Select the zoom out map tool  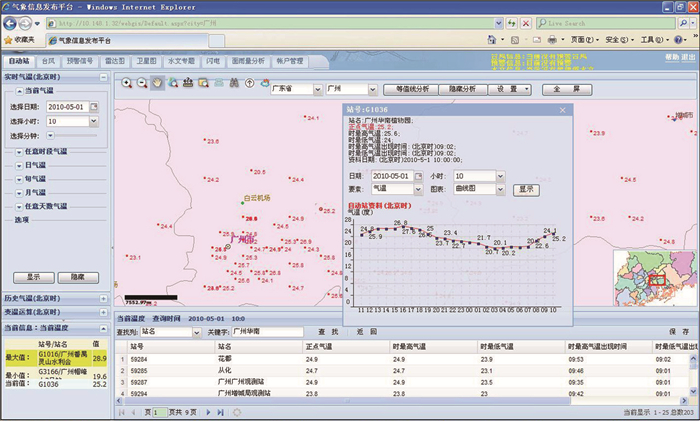(x=142, y=83)
